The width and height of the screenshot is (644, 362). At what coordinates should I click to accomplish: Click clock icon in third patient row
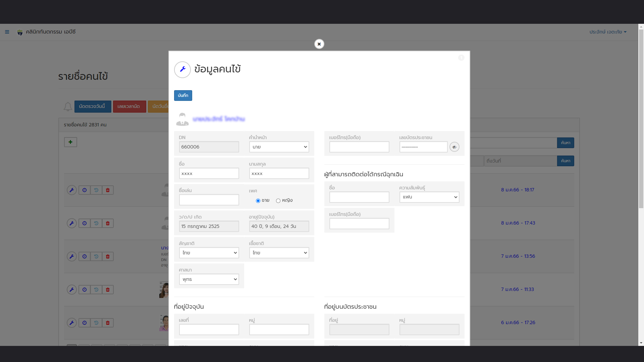point(85,256)
